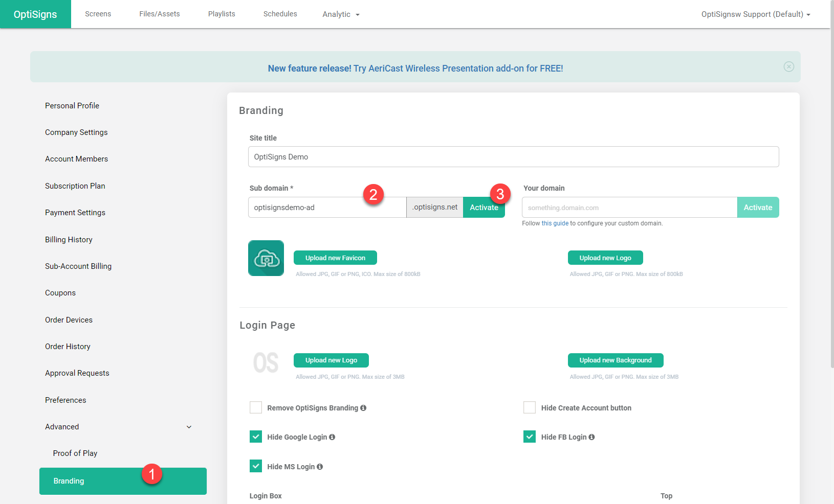Show info tooltip for Remove OptiSigns Branding
The height and width of the screenshot is (504, 834).
[x=363, y=408]
